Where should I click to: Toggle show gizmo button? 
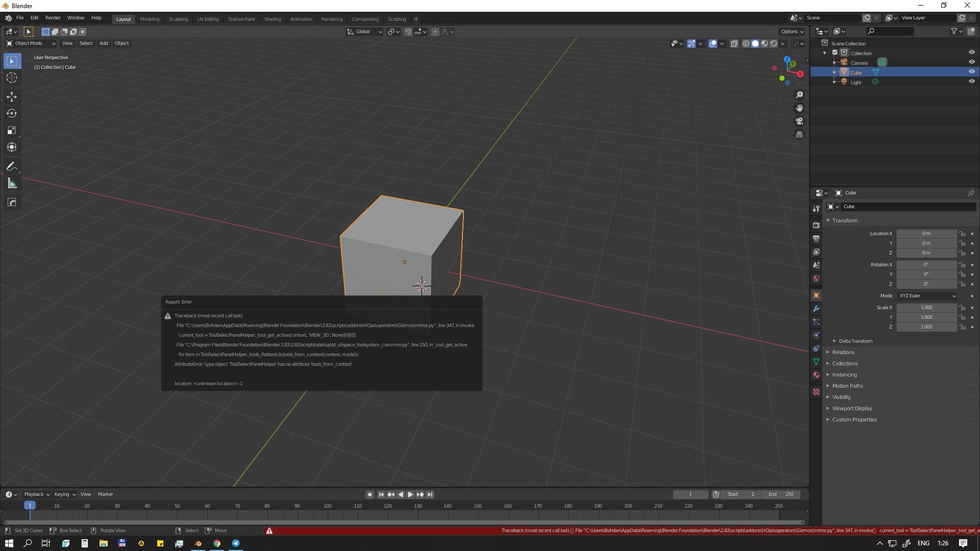coord(691,44)
